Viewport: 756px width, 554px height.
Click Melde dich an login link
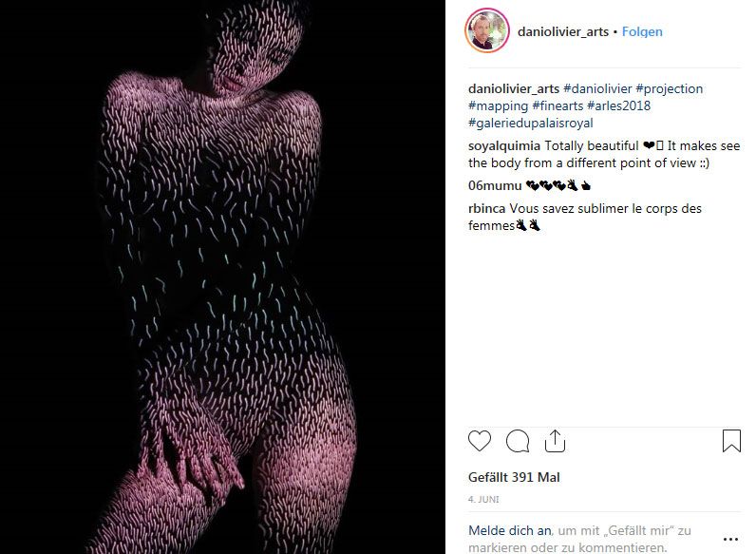coord(510,530)
